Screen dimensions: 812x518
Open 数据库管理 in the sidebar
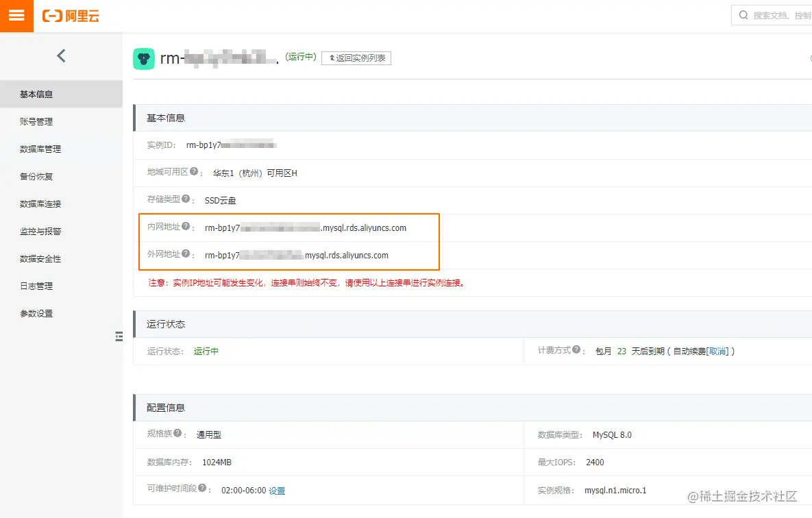[x=61, y=149]
